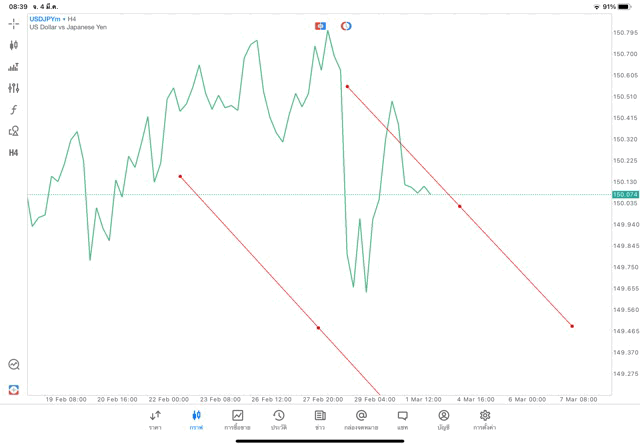The height and width of the screenshot is (447, 640).
Task: Tap the trade panel icon at bottom left
Action: 14,389
